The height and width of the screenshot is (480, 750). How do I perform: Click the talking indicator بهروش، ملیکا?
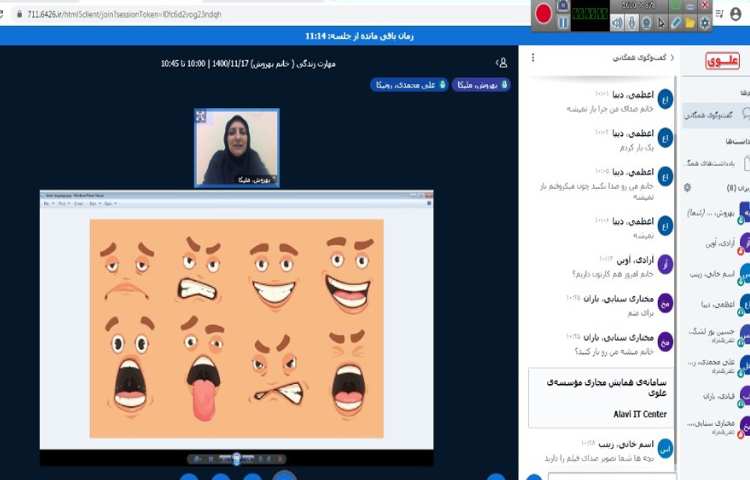pos(481,85)
